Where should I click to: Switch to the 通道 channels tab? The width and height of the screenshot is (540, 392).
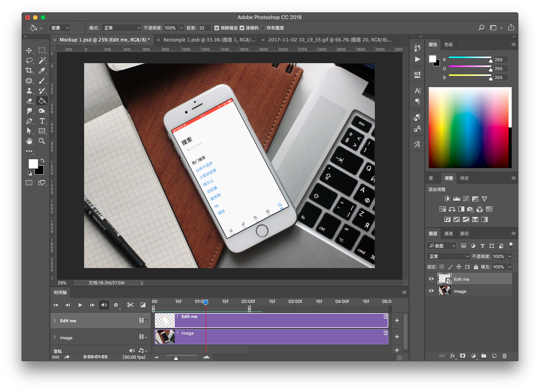pyautogui.click(x=448, y=234)
